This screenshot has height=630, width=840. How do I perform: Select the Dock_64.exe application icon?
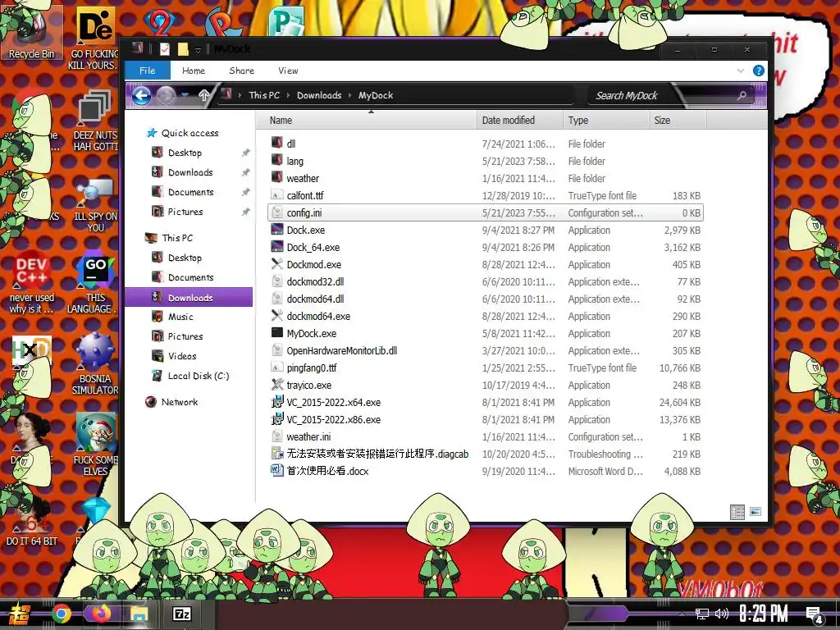[277, 246]
